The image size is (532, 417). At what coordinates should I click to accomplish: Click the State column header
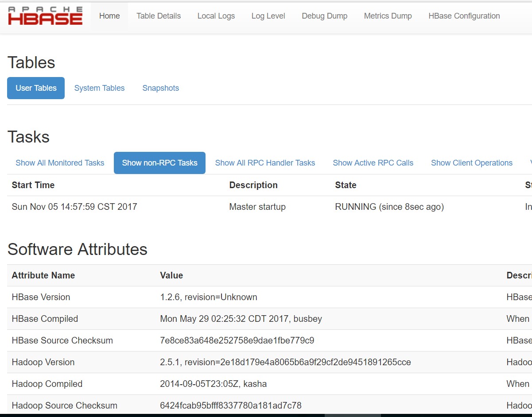(346, 185)
